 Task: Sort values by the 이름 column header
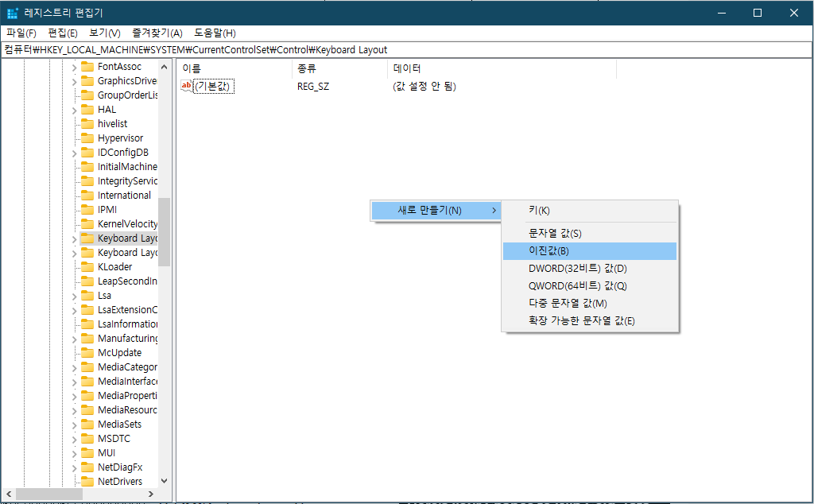tap(231, 69)
